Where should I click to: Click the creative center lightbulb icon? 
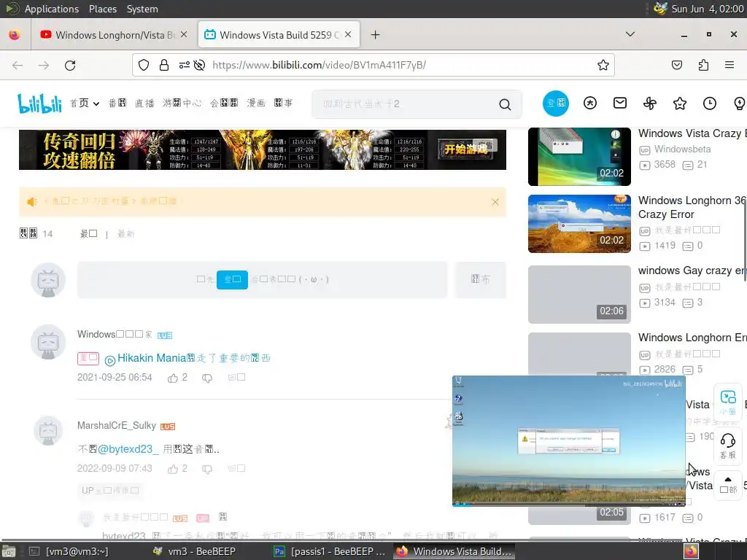[x=740, y=104]
